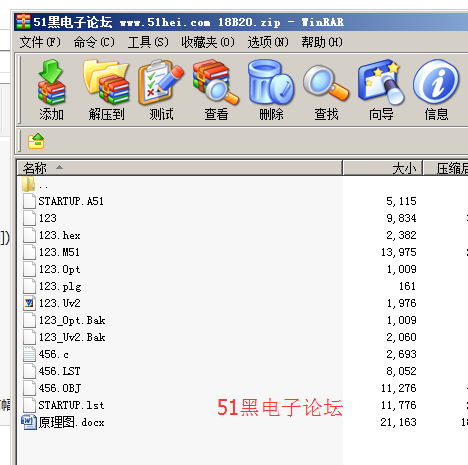The height and width of the screenshot is (465, 468).
Task: Open the 解压到 (Extract to) tool
Action: [x=106, y=90]
